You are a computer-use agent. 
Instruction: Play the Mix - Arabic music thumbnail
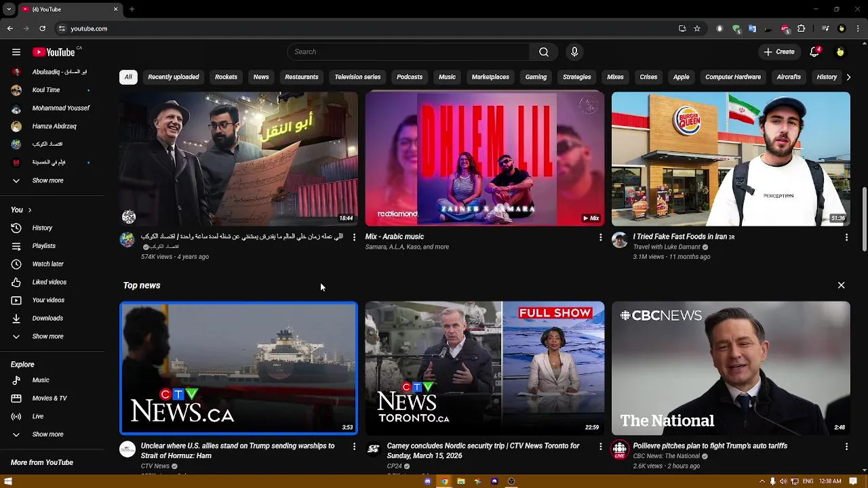484,159
